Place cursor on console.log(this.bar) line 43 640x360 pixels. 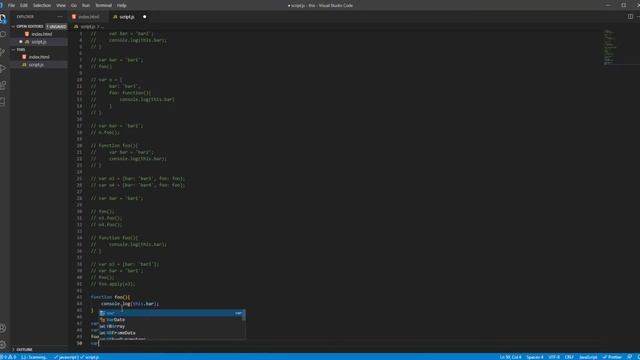[x=130, y=304]
